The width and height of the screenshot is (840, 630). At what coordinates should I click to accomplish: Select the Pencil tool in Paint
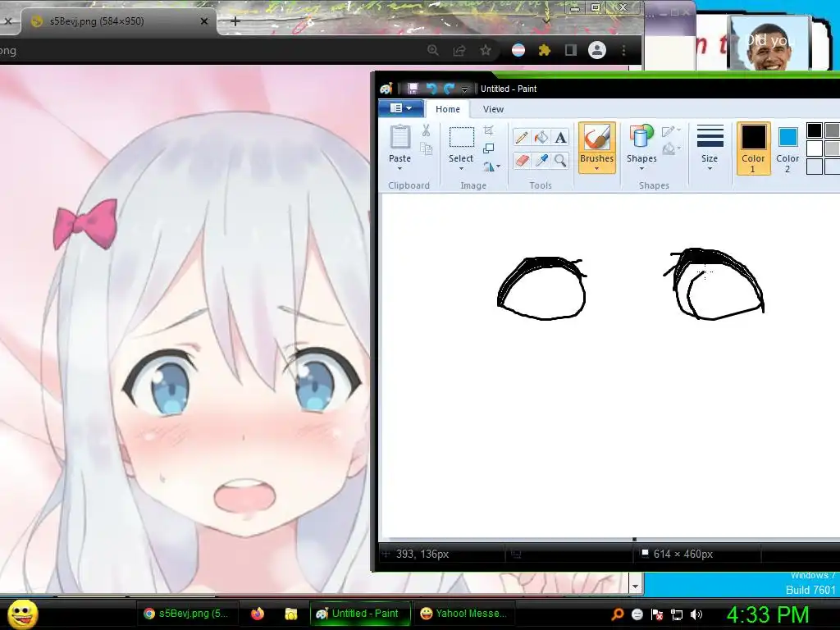pyautogui.click(x=521, y=137)
